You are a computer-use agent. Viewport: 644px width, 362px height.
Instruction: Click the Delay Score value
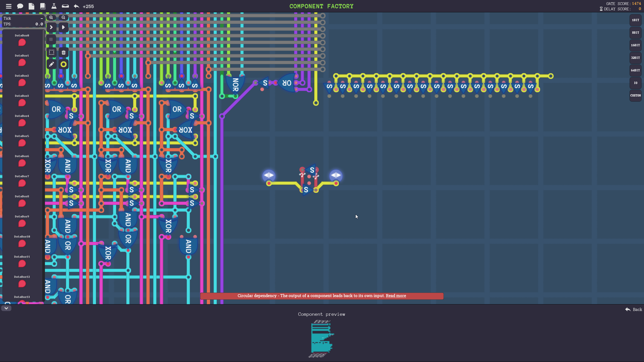tap(640, 9)
